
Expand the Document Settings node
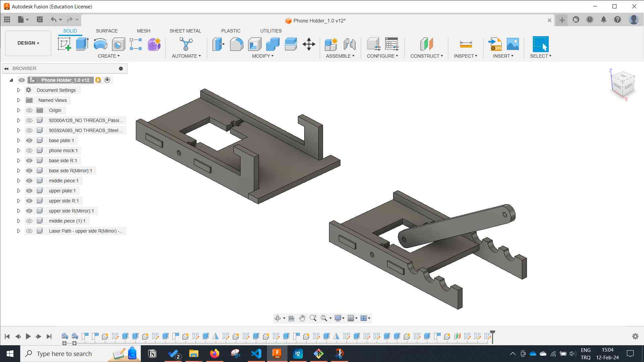pyautogui.click(x=19, y=90)
